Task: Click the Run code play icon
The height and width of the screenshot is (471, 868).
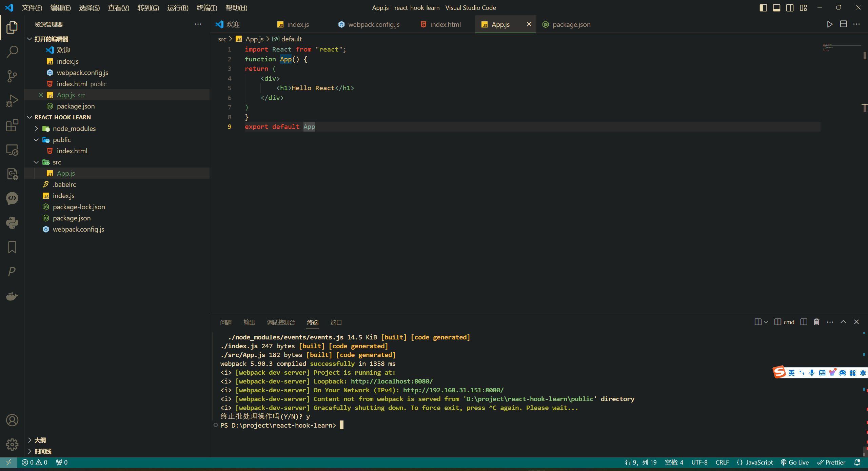Action: [x=829, y=24]
